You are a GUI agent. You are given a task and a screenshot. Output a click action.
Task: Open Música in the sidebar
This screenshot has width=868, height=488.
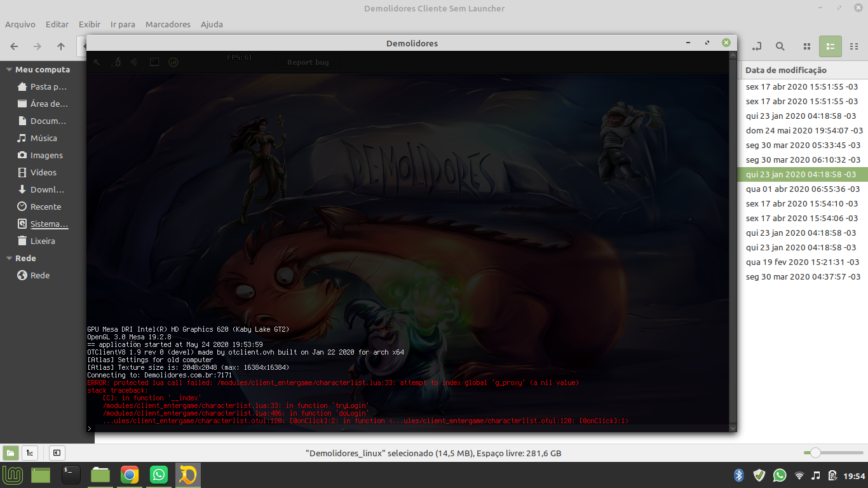37,138
